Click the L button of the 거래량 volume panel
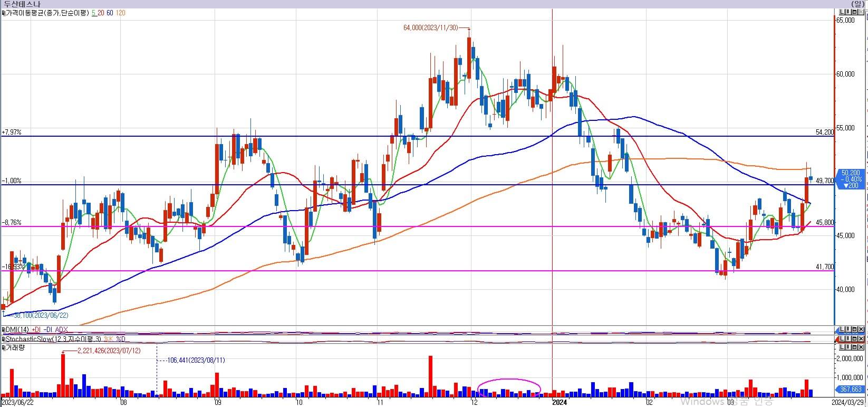This screenshot has height=407, width=868. 841,347
